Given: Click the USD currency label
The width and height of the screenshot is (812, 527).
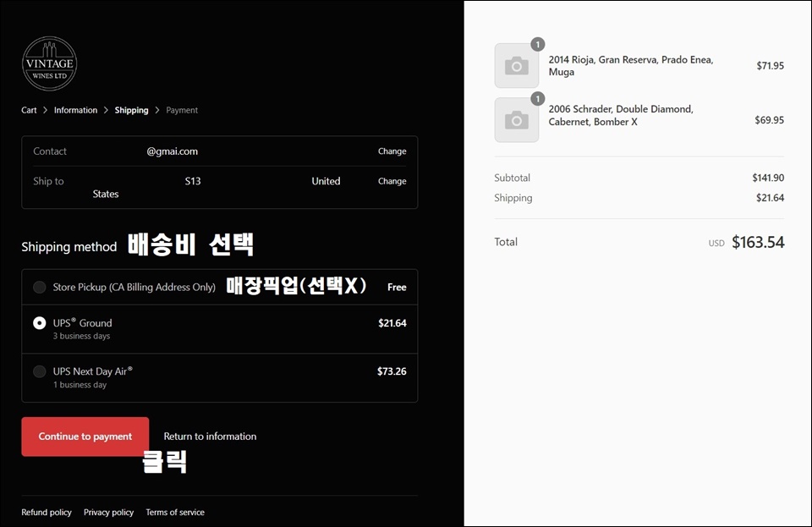Looking at the screenshot, I should 716,244.
